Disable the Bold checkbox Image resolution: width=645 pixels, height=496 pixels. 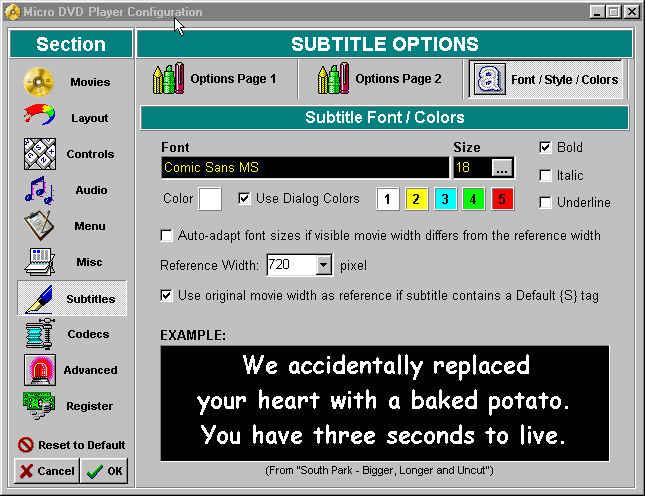[x=545, y=147]
